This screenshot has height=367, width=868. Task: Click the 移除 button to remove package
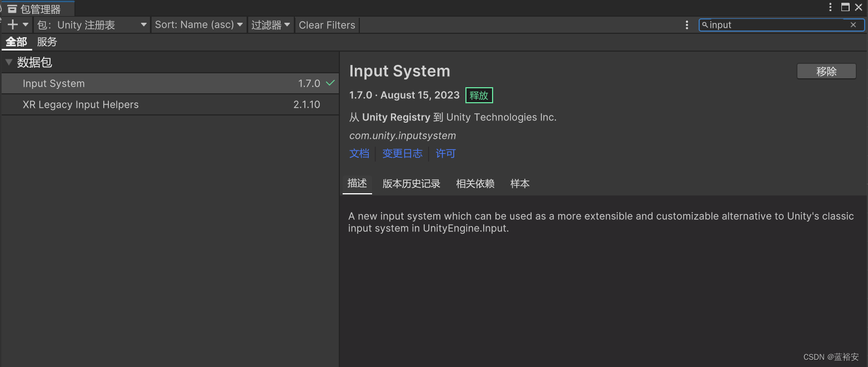826,71
